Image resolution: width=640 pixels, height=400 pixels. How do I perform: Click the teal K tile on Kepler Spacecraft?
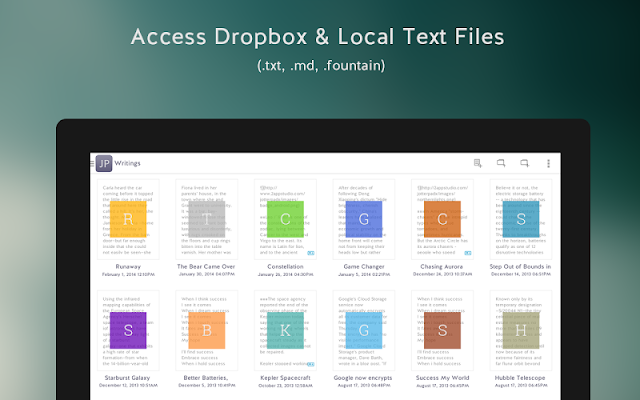pos(285,330)
